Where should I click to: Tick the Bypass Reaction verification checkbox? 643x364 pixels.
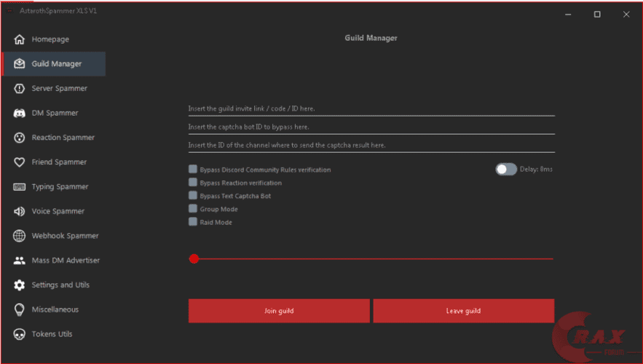click(193, 182)
